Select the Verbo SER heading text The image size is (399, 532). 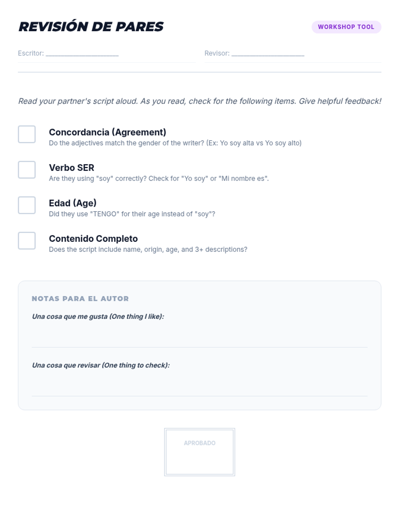(71, 168)
